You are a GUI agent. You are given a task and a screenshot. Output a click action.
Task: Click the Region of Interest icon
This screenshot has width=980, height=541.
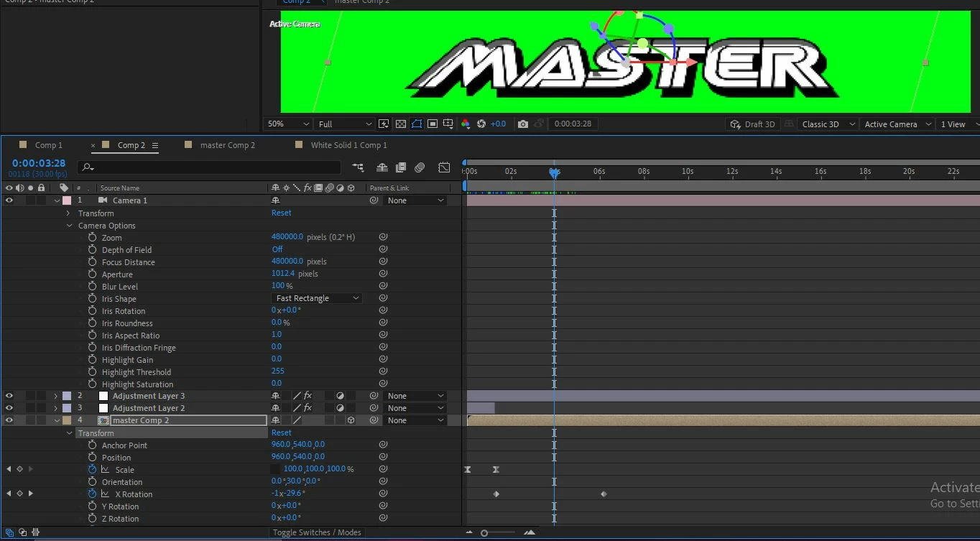(433, 124)
